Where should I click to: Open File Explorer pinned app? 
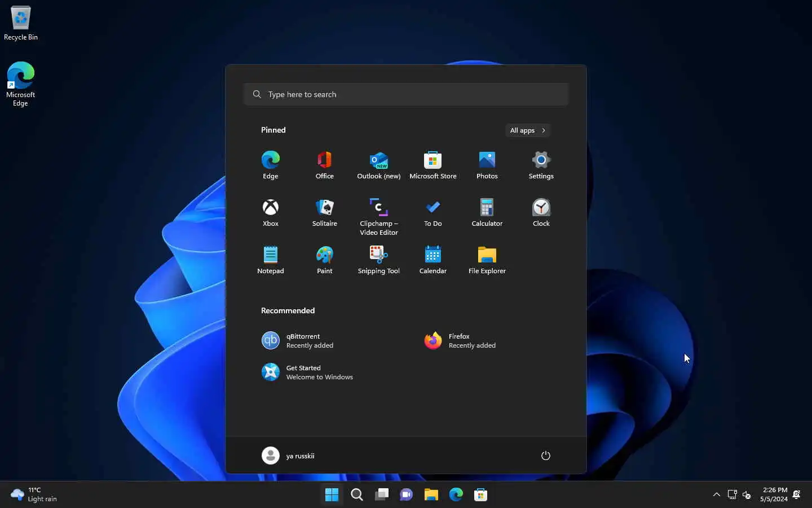pyautogui.click(x=487, y=260)
